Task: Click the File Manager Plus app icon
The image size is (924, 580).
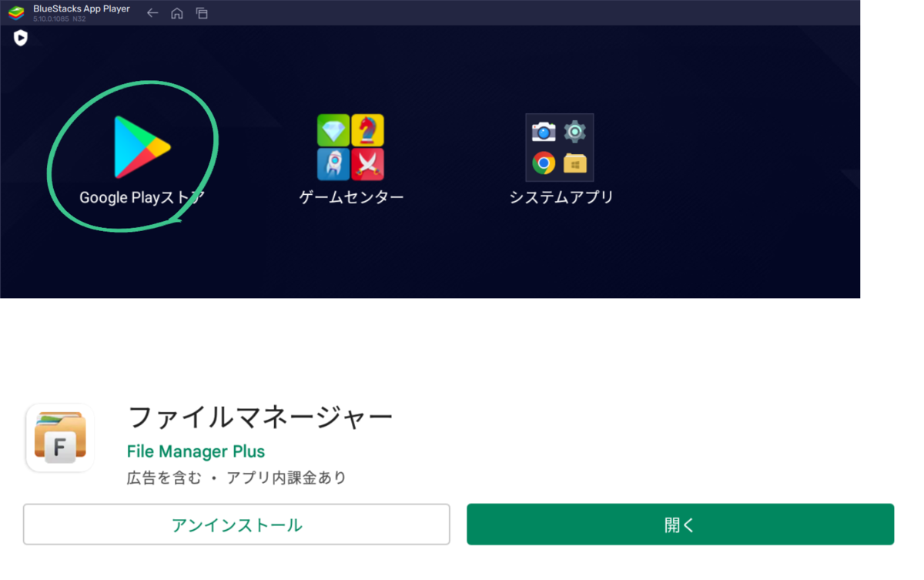Action: [60, 438]
